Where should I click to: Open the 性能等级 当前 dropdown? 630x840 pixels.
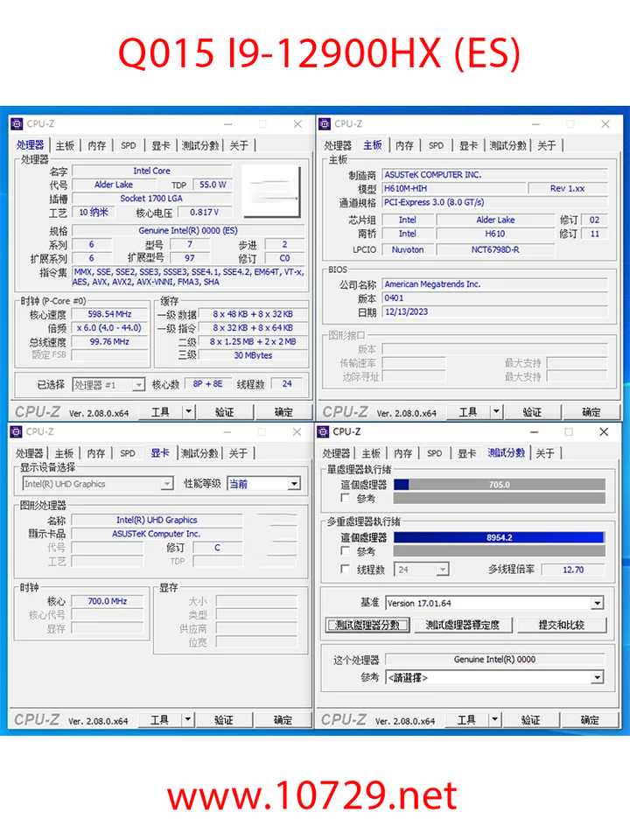[294, 484]
